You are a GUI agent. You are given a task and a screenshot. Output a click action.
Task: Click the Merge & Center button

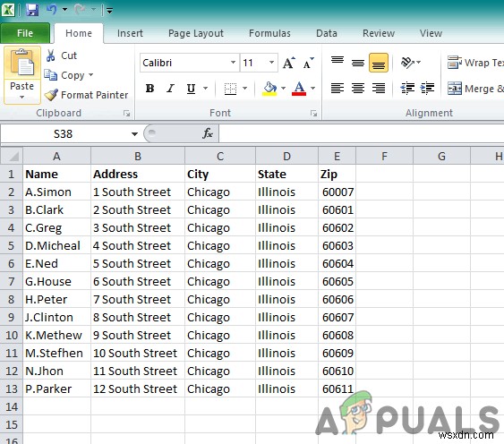click(x=475, y=89)
